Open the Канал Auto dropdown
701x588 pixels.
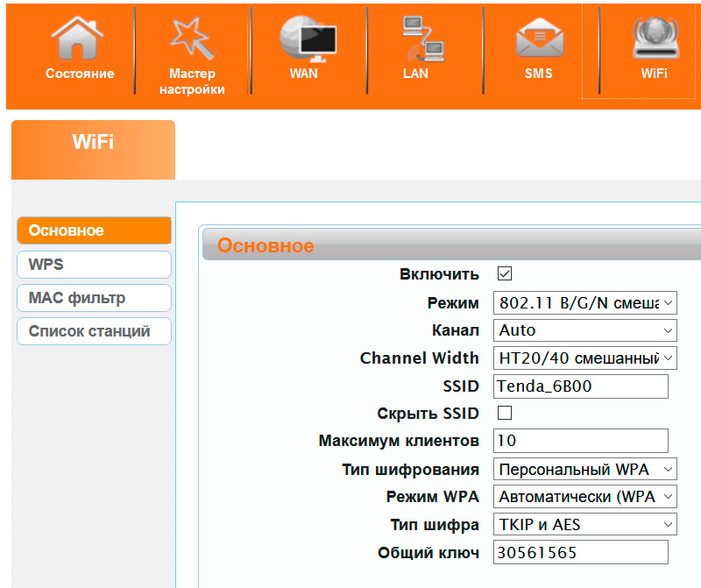click(584, 330)
